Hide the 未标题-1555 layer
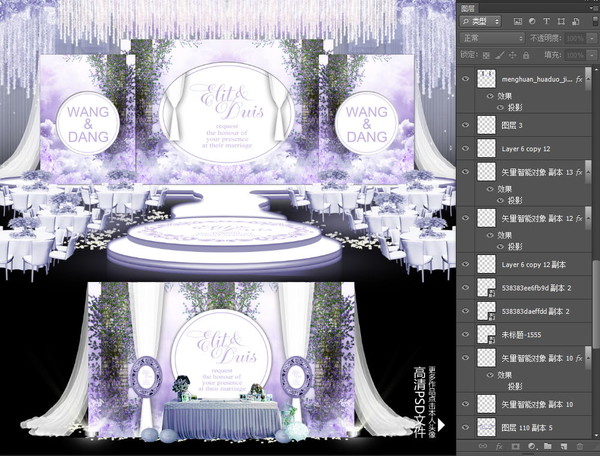This screenshot has height=456, width=600. (466, 334)
